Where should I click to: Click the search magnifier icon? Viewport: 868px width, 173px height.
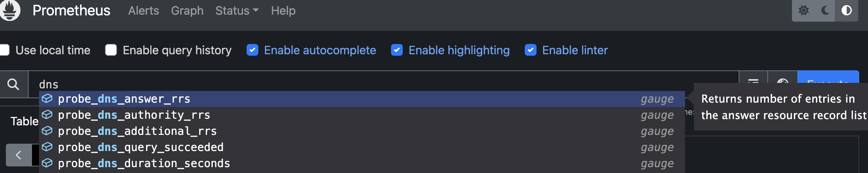(x=14, y=84)
